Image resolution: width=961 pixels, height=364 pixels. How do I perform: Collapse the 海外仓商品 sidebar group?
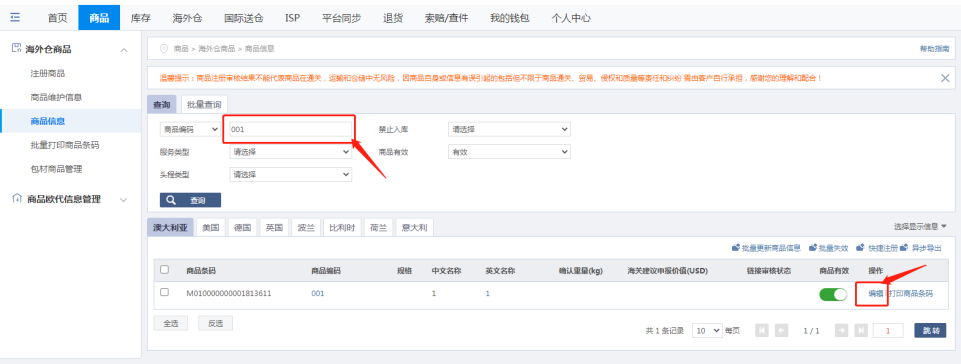[x=124, y=49]
